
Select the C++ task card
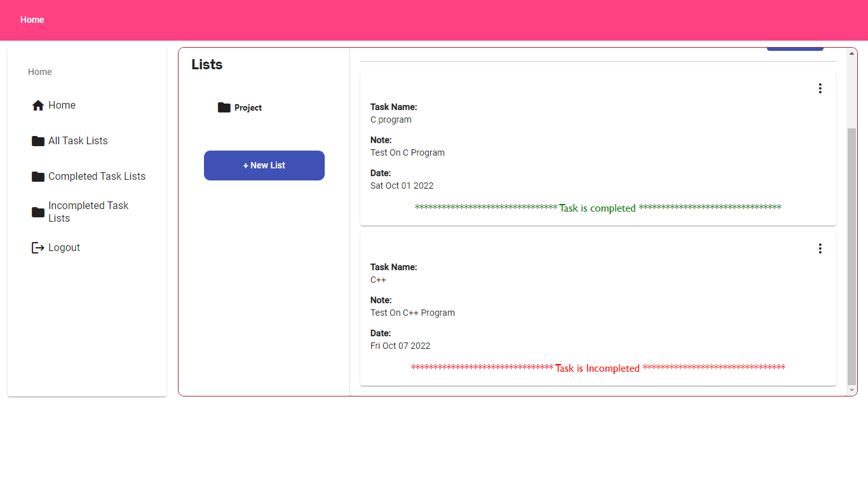[597, 308]
